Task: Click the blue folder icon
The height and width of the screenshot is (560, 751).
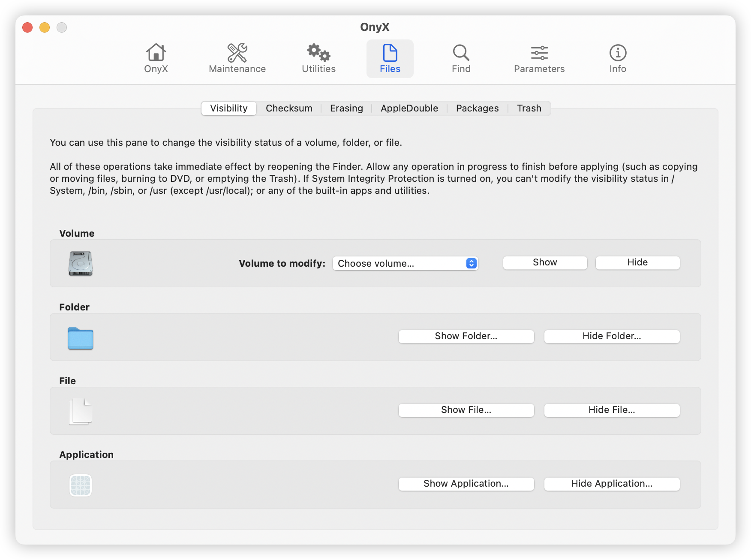Action: (x=81, y=338)
